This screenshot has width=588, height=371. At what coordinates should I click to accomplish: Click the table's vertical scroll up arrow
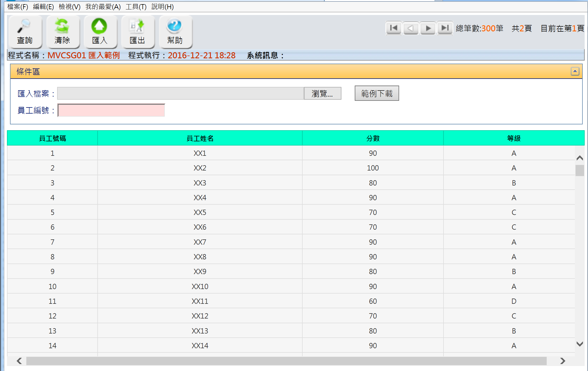click(x=580, y=158)
